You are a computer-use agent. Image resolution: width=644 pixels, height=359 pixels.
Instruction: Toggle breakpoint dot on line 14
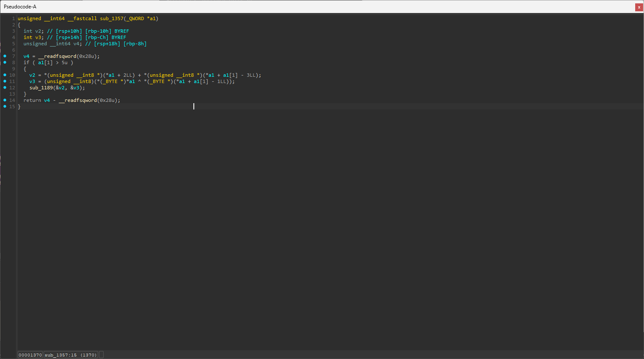[5, 100]
